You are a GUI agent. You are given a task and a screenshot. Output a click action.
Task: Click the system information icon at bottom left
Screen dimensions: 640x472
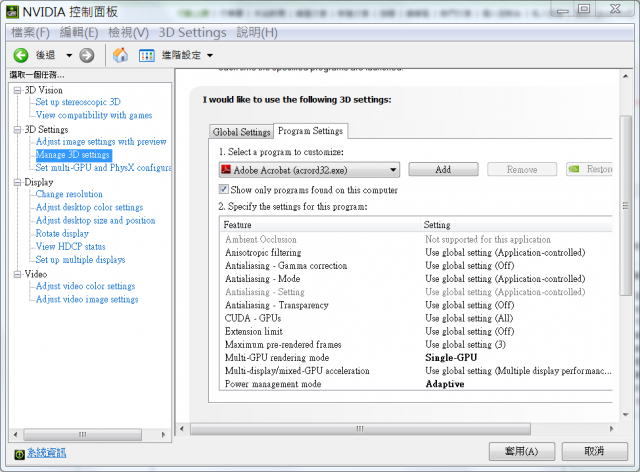[x=19, y=454]
